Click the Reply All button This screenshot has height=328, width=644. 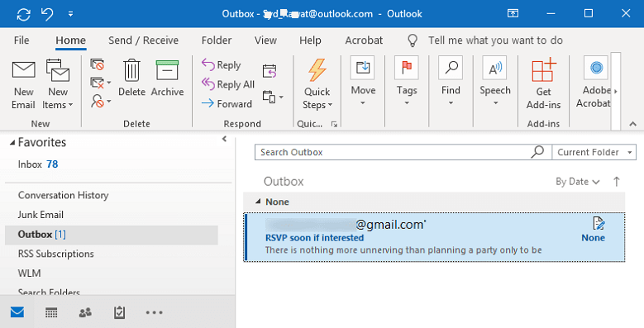(x=228, y=84)
